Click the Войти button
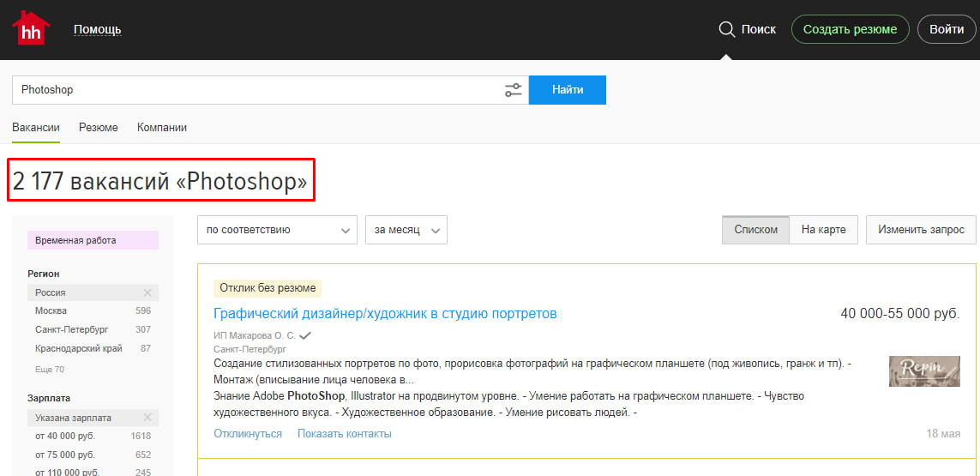 (x=947, y=29)
